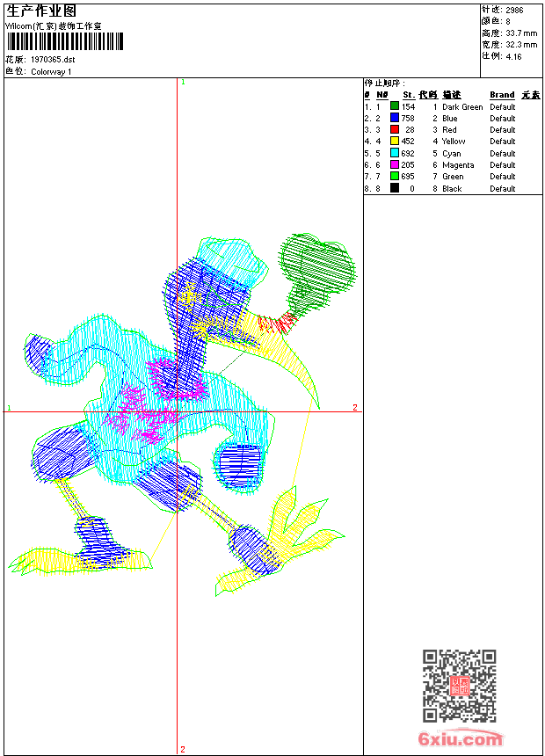
Task: Click stitch count '452' in the Yellow row
Action: [408, 142]
